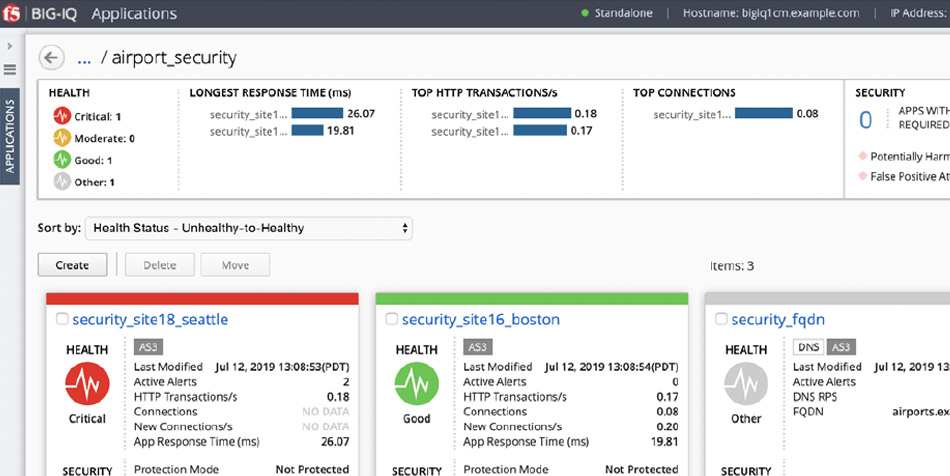Viewport: 950px width, 476px height.
Task: Open the security_fqdn application
Action: click(x=778, y=320)
